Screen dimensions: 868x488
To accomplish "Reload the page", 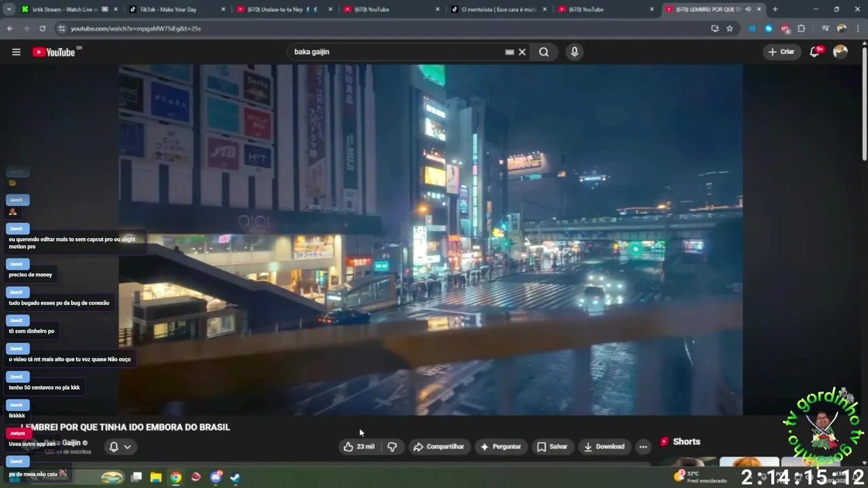I will [42, 28].
